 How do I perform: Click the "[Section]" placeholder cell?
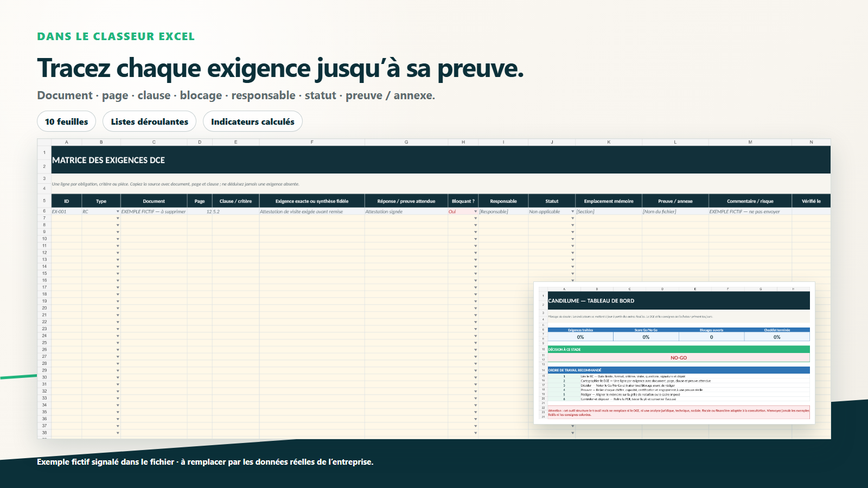(x=609, y=211)
